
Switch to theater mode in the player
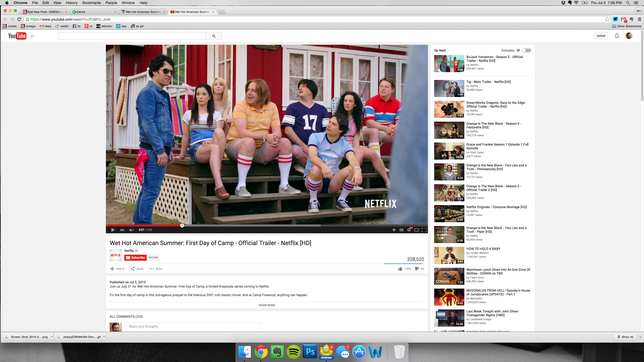tap(417, 230)
